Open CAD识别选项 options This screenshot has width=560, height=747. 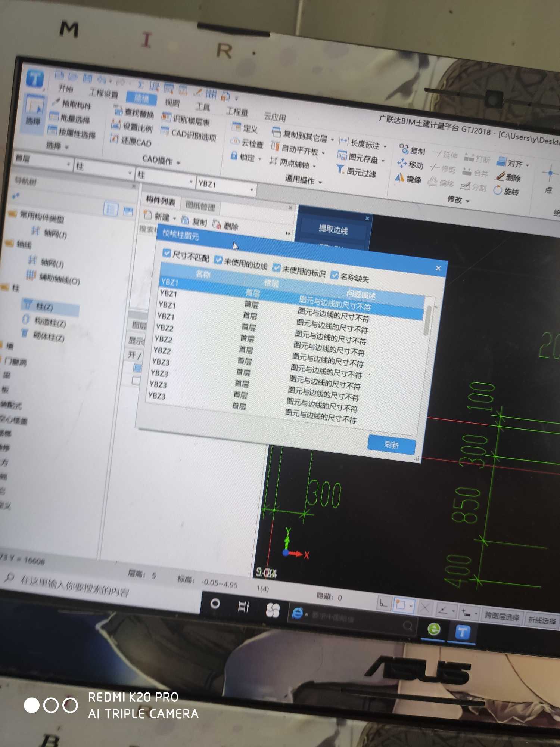[188, 134]
